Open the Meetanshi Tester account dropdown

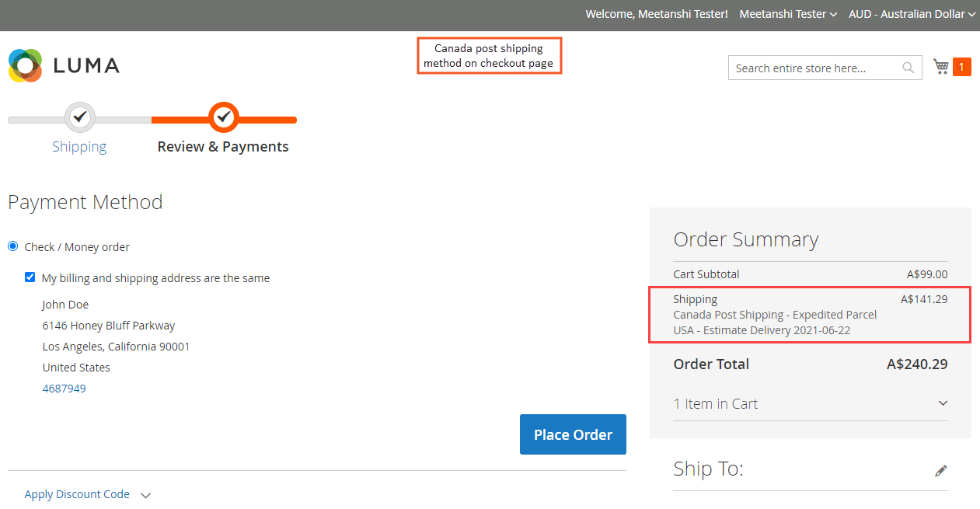pos(788,14)
